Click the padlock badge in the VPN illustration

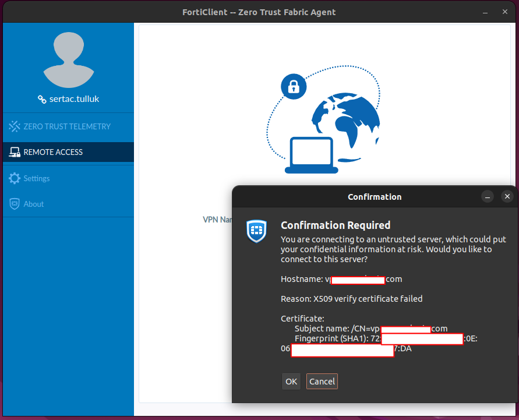(x=294, y=87)
